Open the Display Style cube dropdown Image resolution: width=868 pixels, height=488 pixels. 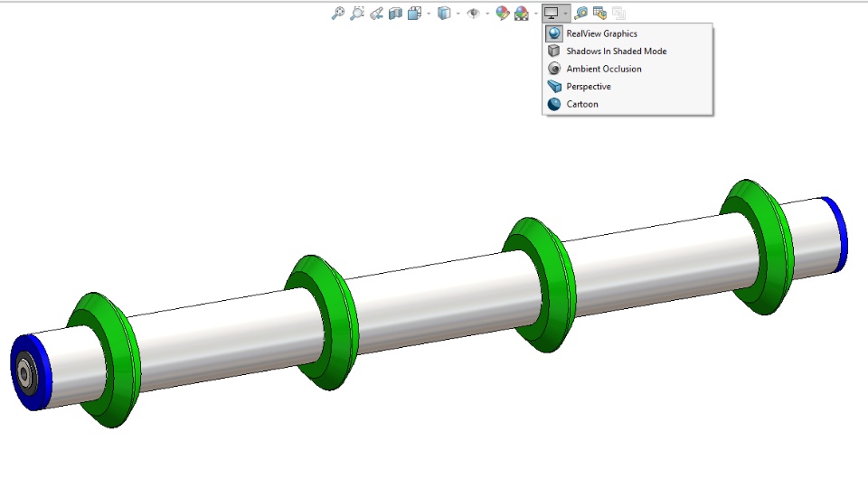click(444, 14)
